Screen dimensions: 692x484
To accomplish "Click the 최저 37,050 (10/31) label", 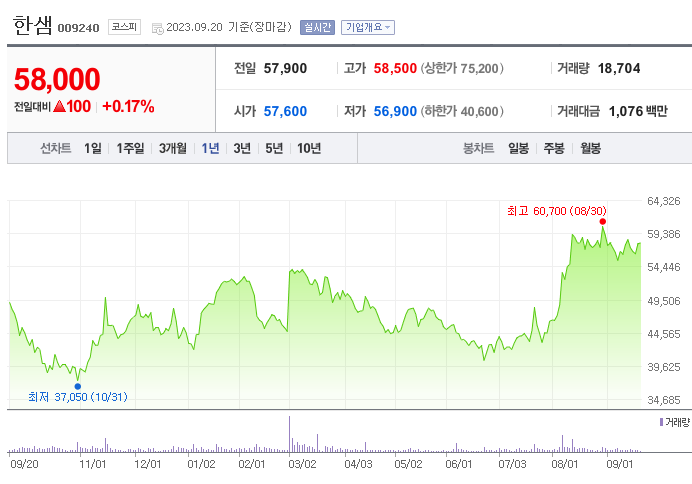I will click(78, 397).
